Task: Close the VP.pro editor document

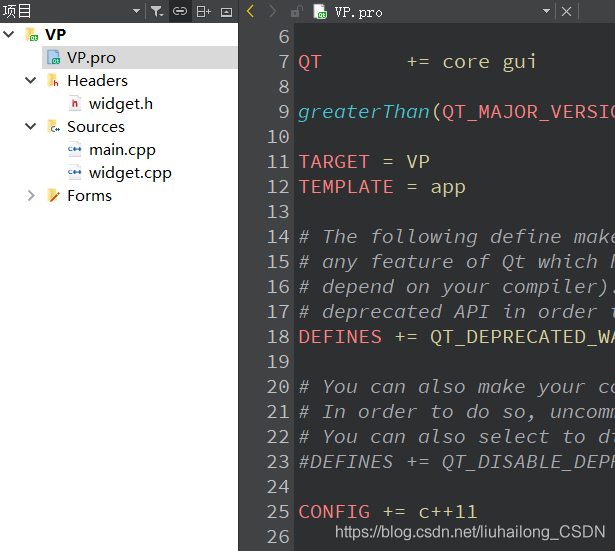Action: point(566,11)
